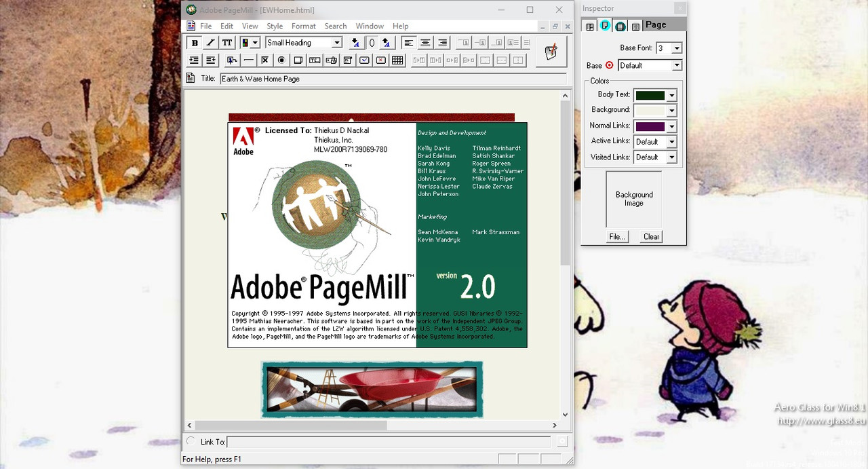The width and height of the screenshot is (868, 469).
Task: Switch to the Inspector Frame tab
Action: [x=590, y=26]
